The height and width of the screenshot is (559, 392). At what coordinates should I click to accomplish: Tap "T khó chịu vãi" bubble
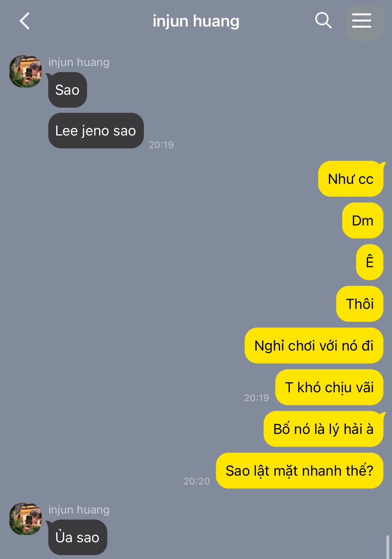pyautogui.click(x=329, y=388)
